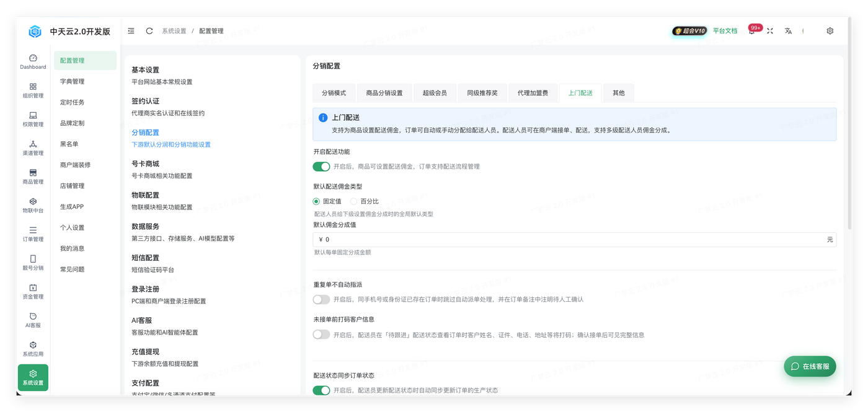Image resolution: width=868 pixels, height=412 pixels.
Task: Open 生成APP in the submenu
Action: click(x=85, y=207)
